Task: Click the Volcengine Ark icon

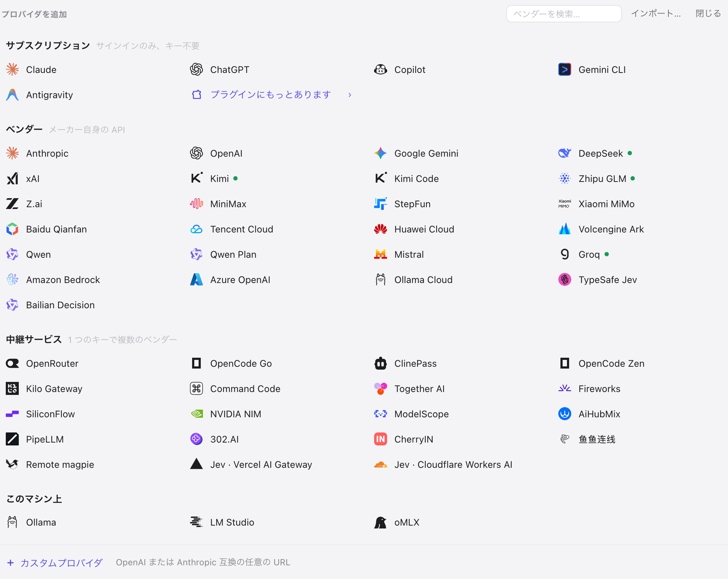Action: click(565, 229)
